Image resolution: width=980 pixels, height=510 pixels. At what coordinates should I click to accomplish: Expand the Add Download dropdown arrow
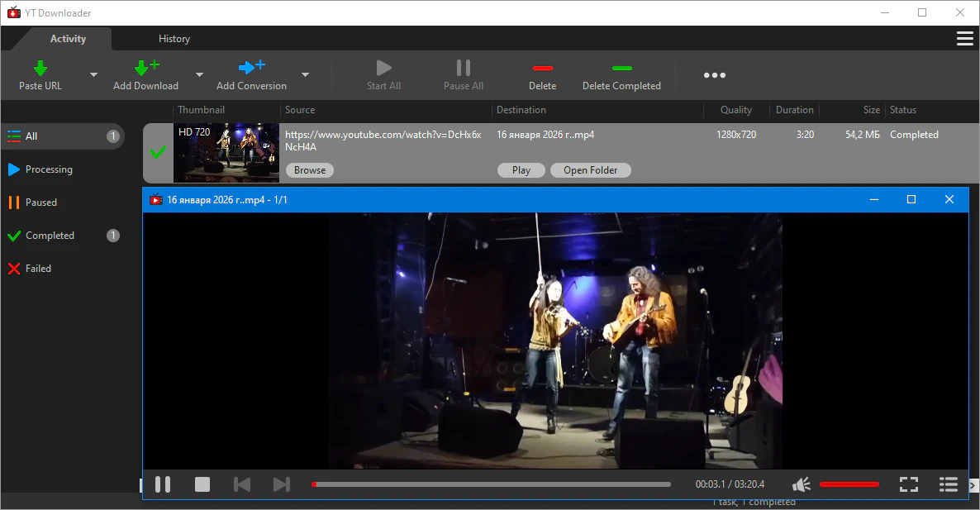click(199, 75)
